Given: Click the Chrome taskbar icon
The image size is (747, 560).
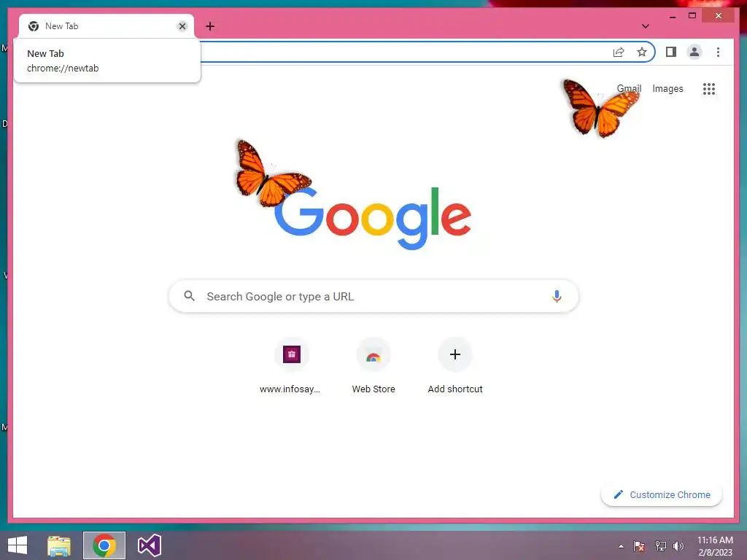Looking at the screenshot, I should coord(104,545).
